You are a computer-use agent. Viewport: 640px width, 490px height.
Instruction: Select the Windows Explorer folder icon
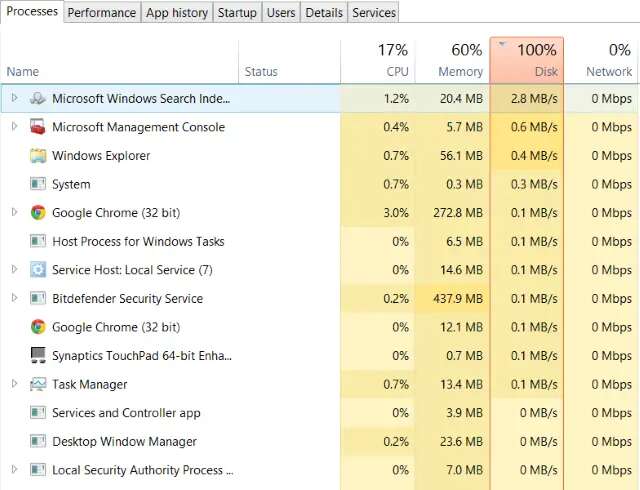pos(38,156)
